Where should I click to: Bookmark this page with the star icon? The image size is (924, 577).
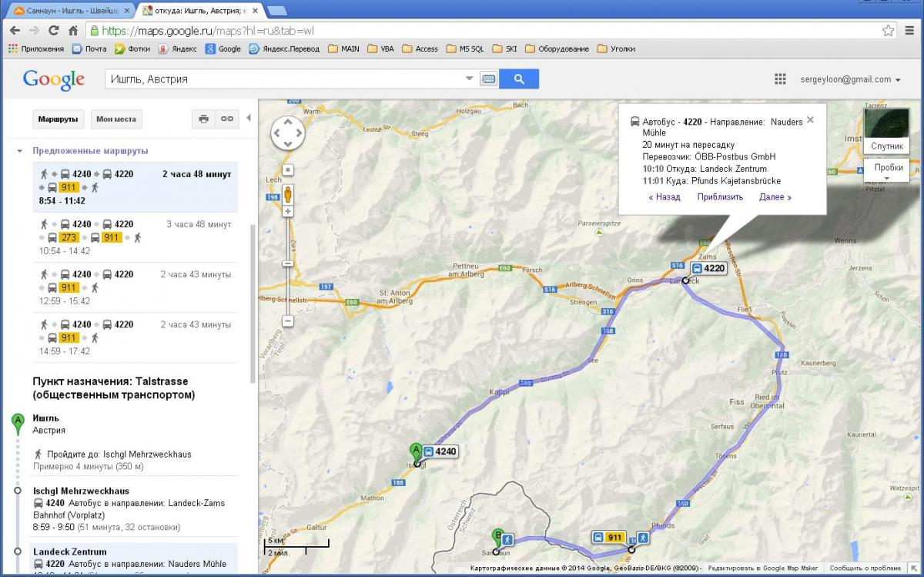pos(889,31)
